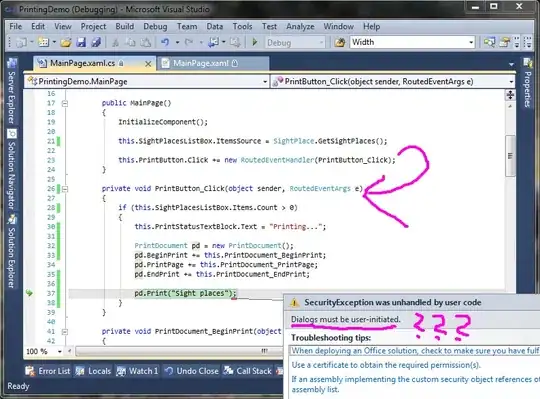Collapse the PrintDocument_BeginPrint method at line 41
Image resolution: width=540 pixels, height=399 pixels.
coord(64,332)
